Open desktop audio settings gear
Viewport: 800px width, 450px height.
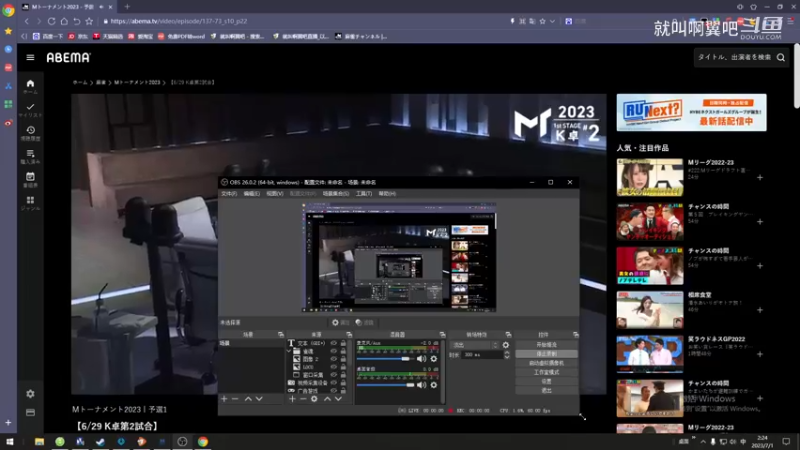point(434,385)
